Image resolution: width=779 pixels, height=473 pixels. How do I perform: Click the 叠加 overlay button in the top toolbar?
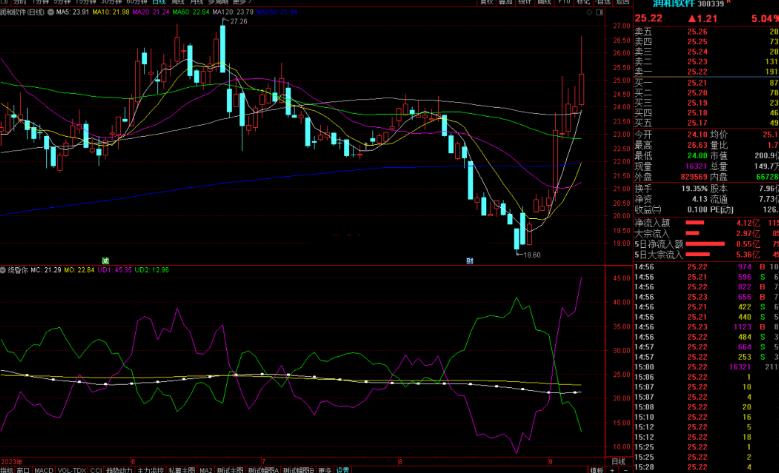505,2
